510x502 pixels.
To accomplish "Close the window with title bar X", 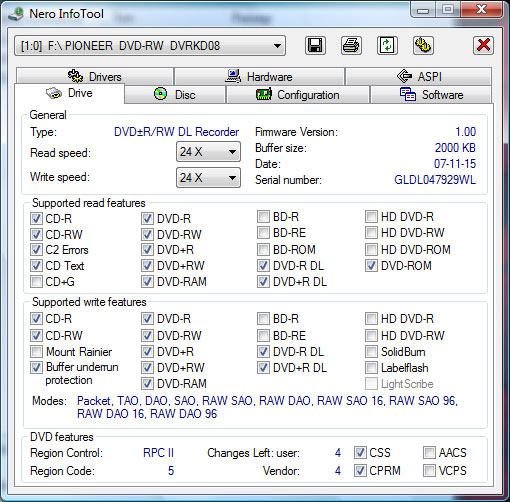I will (481, 9).
